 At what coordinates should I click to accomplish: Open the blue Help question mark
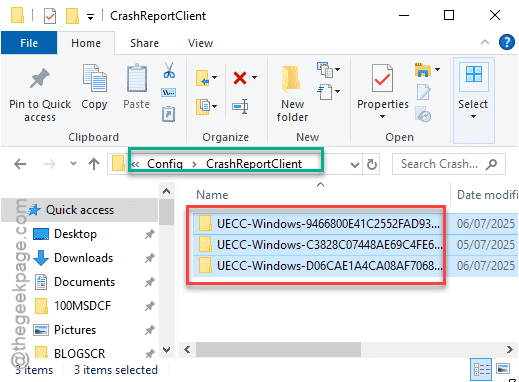(506, 43)
